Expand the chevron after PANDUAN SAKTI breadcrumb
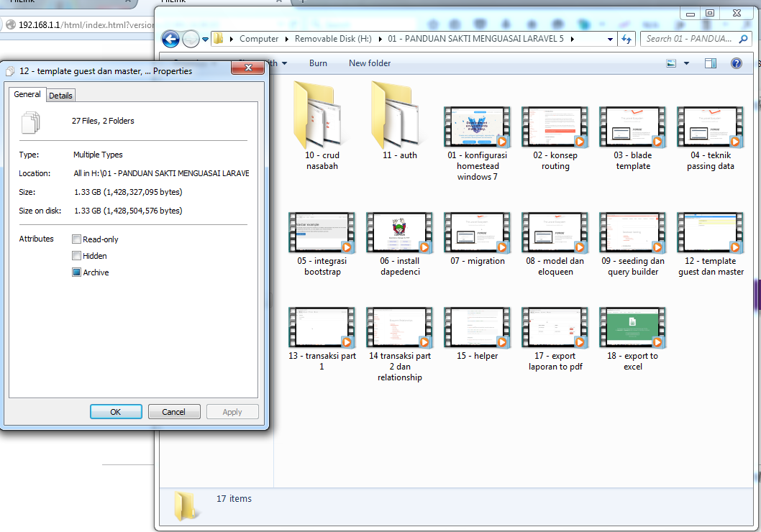Viewport: 761px width, 532px height. click(x=573, y=39)
